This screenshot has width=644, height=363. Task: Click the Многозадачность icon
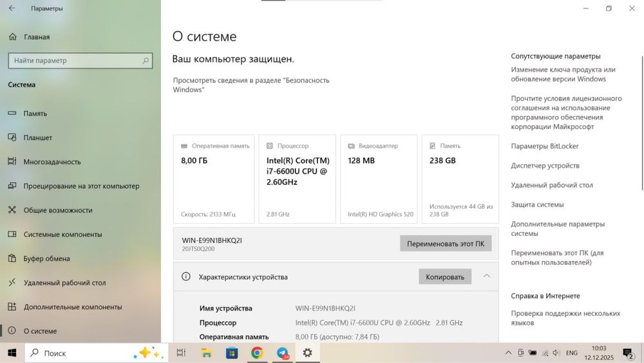[x=12, y=161]
